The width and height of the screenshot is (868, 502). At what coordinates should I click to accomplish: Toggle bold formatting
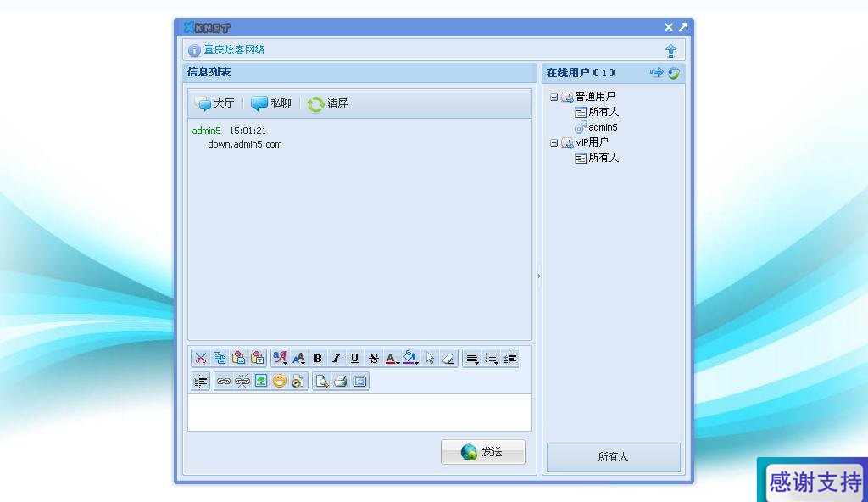[317, 358]
